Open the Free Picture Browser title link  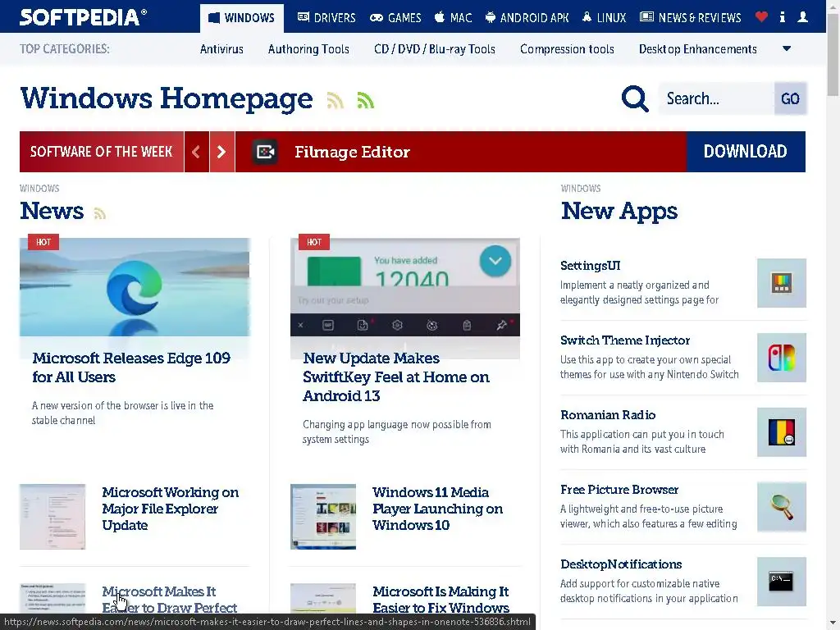(x=619, y=489)
